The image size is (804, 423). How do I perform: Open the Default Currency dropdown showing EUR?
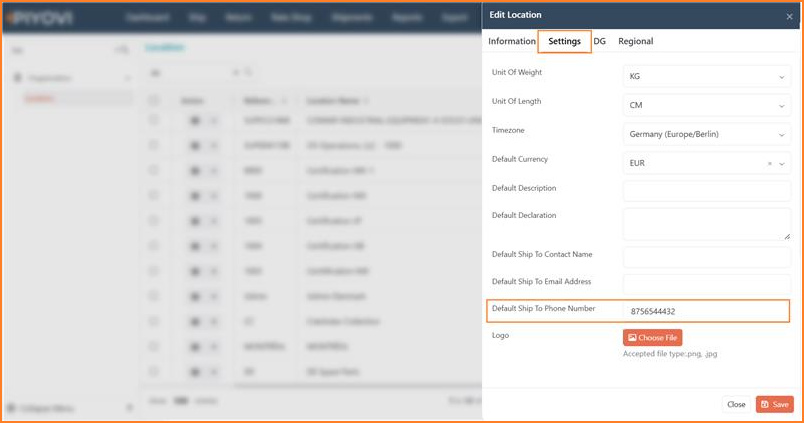click(x=707, y=163)
